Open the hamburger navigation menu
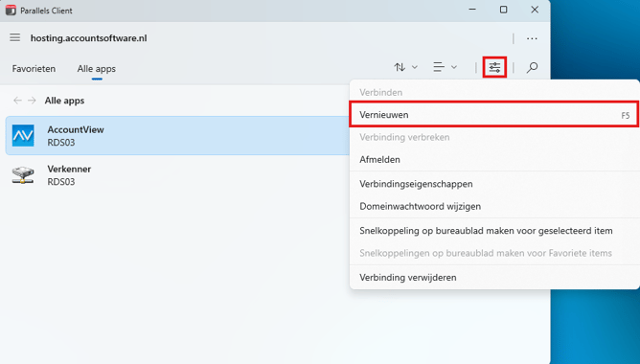The height and width of the screenshot is (364, 640). coord(15,38)
